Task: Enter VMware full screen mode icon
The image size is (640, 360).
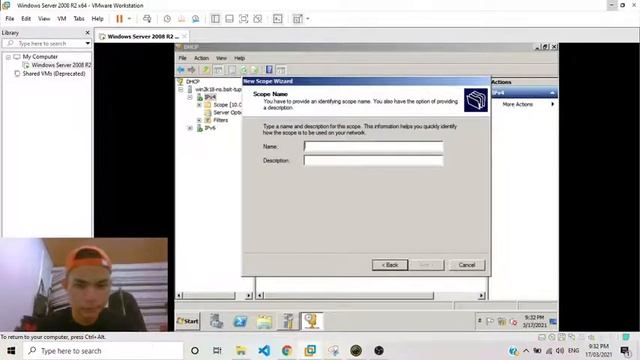Action: pyautogui.click(x=243, y=19)
